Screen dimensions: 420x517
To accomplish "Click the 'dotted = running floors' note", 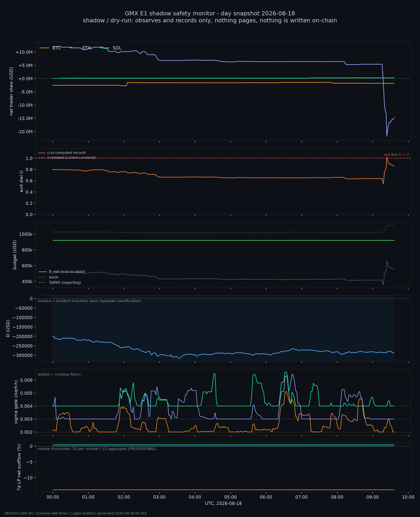I will (x=59, y=374).
